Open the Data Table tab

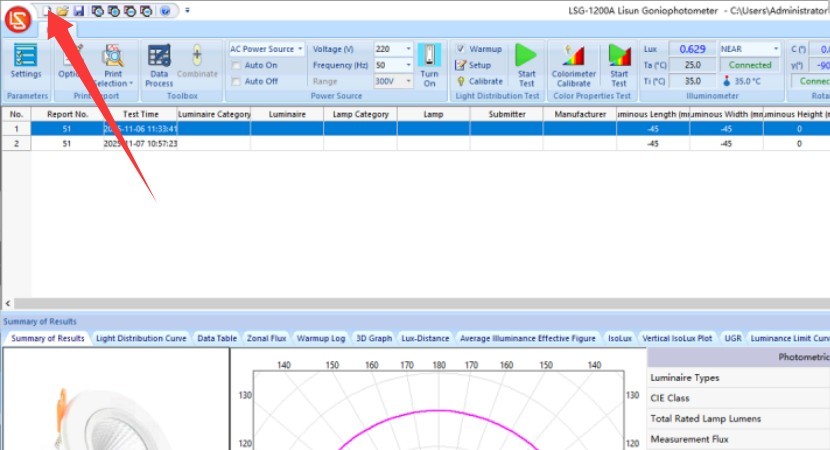[x=217, y=338]
